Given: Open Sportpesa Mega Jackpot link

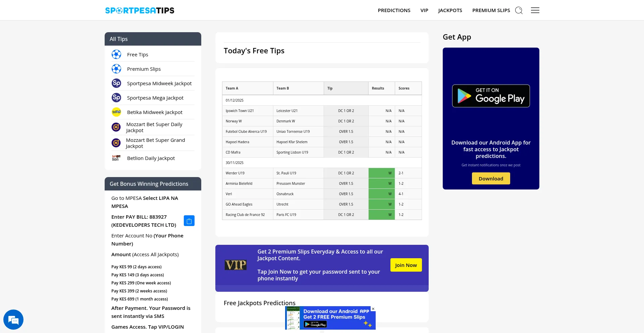Looking at the screenshot, I should click(155, 98).
